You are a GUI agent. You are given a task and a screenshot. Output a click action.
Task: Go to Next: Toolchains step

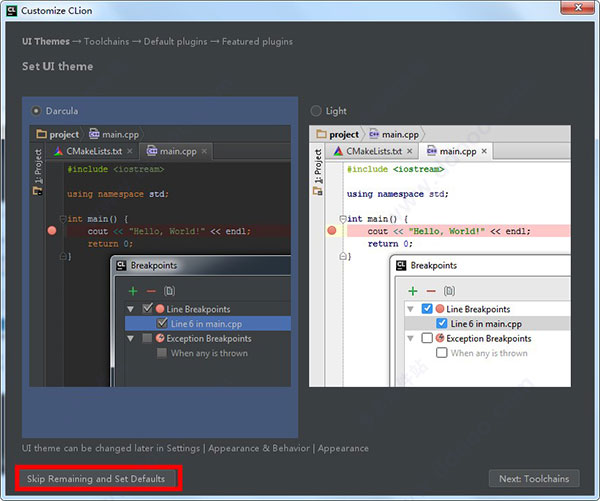click(534, 479)
